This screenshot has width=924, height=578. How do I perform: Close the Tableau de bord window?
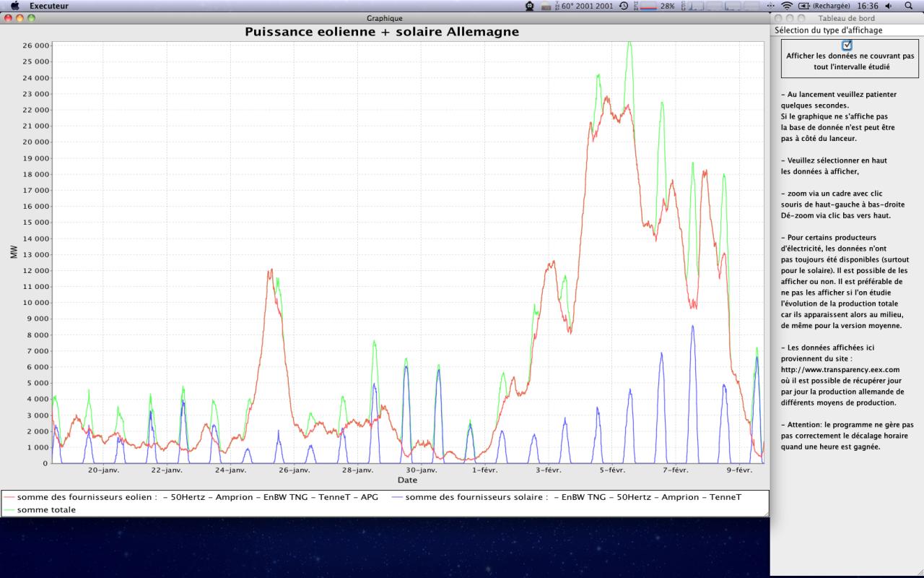tap(780, 18)
